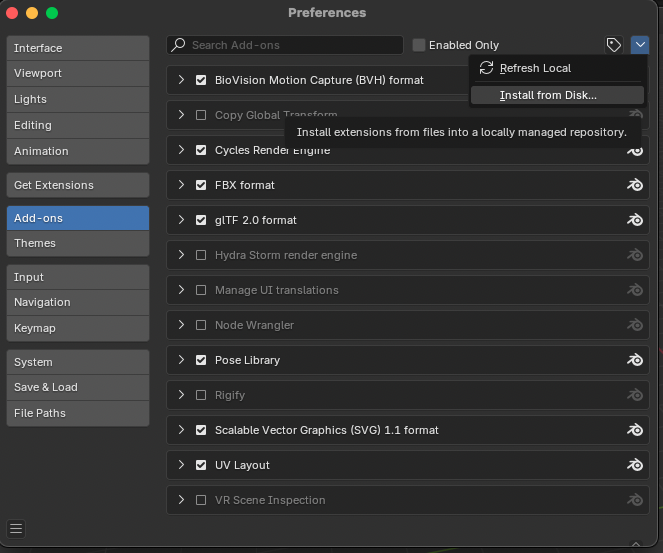Select Refresh Local in the dropdown menu
The width and height of the screenshot is (663, 553).
click(x=535, y=68)
